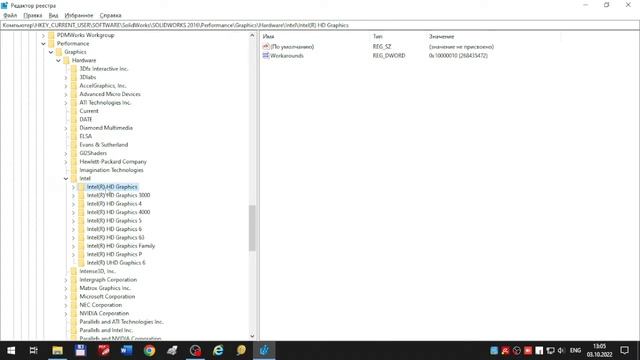Open the Вид menu
Image resolution: width=640 pixels, height=360 pixels.
(53, 16)
